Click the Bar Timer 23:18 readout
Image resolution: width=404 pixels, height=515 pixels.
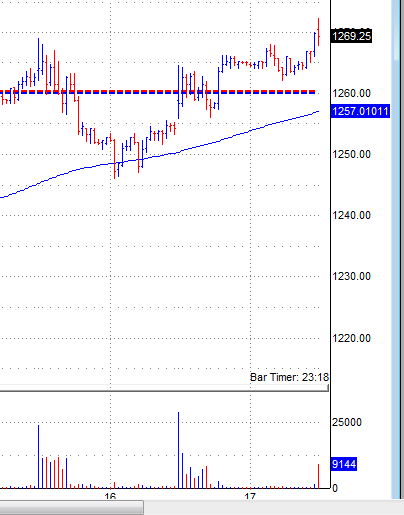(x=289, y=377)
